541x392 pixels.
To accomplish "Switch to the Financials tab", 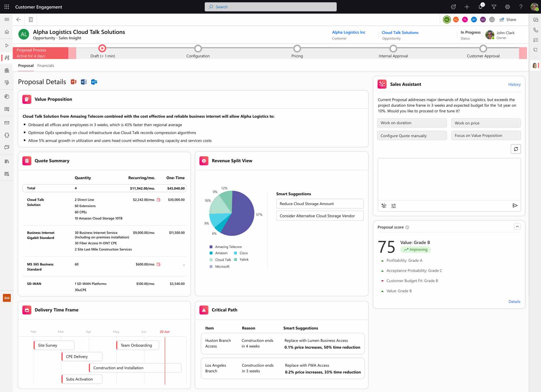I will point(46,66).
